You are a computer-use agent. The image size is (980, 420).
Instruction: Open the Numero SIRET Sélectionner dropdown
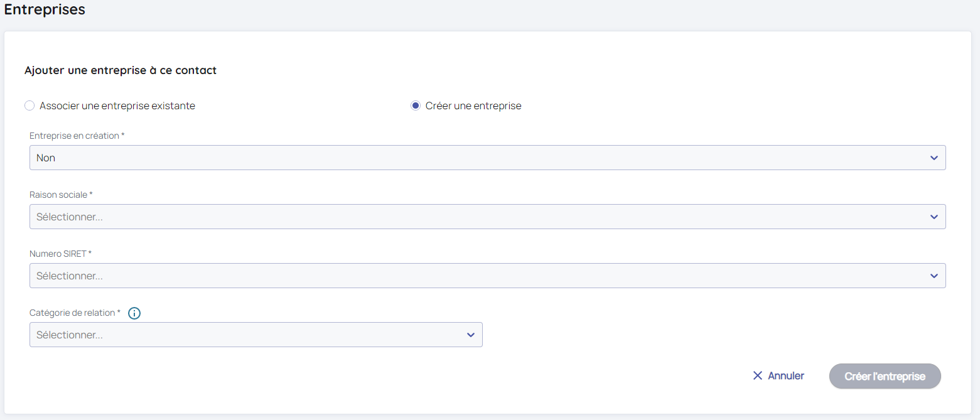pos(477,276)
